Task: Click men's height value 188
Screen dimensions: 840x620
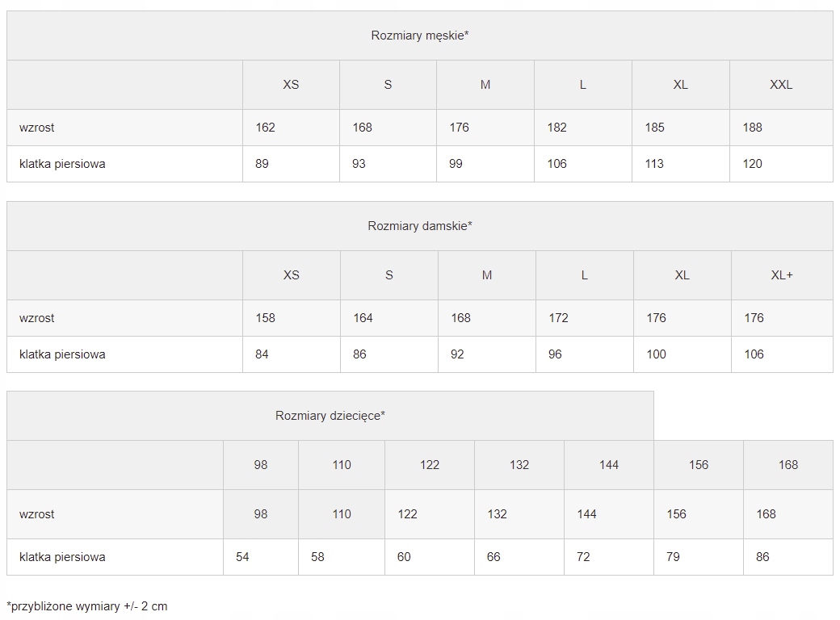Action: (x=752, y=128)
